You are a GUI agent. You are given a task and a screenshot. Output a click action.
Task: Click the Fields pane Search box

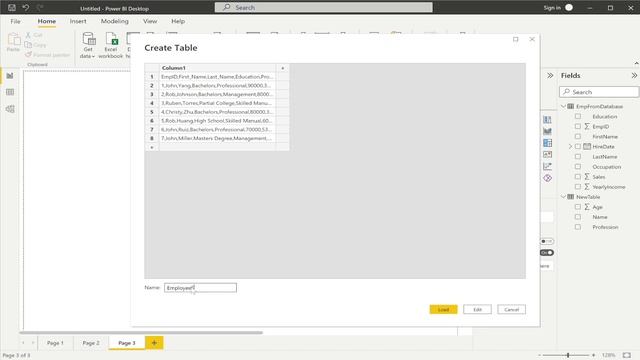[x=599, y=92]
